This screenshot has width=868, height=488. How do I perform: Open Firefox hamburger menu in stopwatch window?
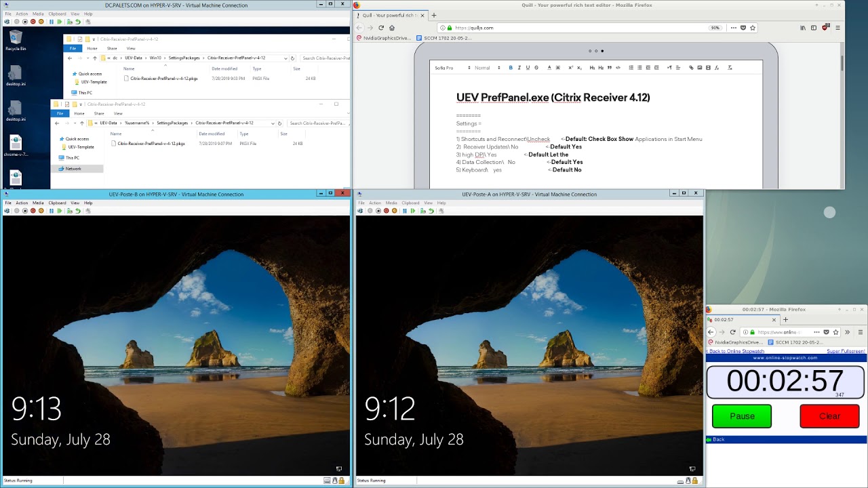861,332
